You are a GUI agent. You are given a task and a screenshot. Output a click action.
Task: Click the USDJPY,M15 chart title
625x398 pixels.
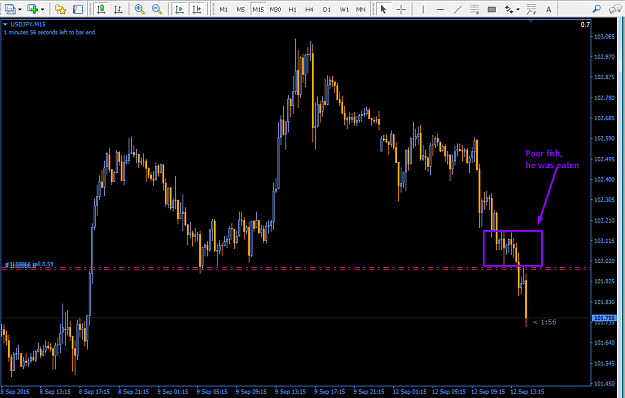(x=28, y=24)
